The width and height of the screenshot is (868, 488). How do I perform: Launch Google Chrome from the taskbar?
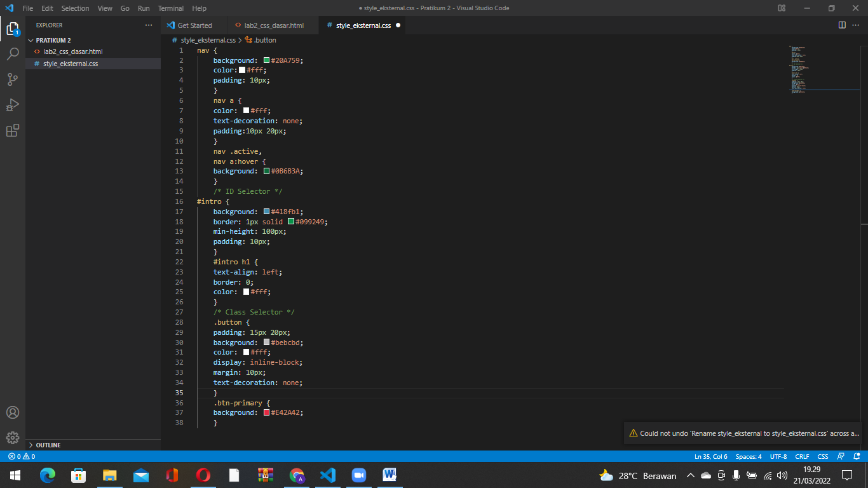pos(296,475)
